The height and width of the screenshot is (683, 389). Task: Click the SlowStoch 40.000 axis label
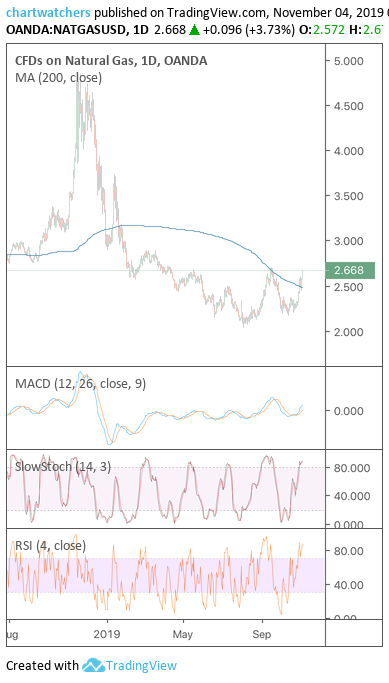[x=352, y=496]
